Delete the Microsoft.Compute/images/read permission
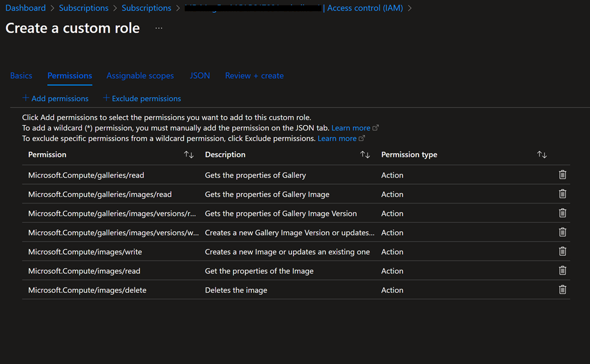590x364 pixels. tap(562, 271)
